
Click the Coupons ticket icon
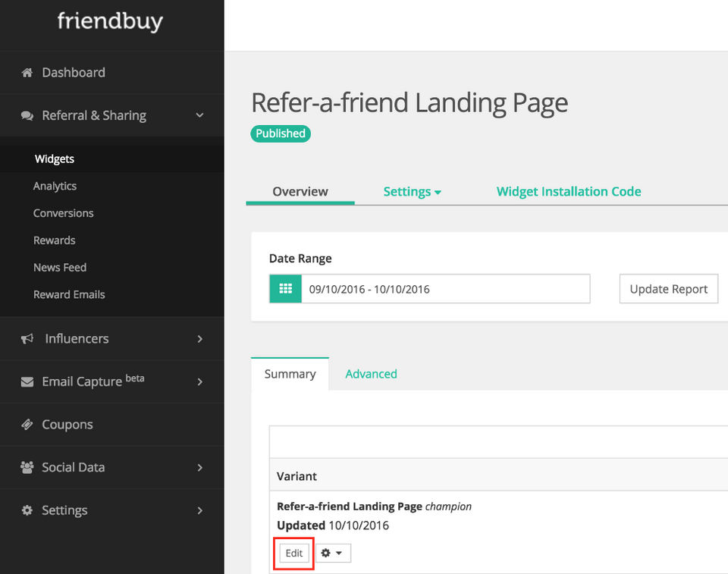point(27,425)
